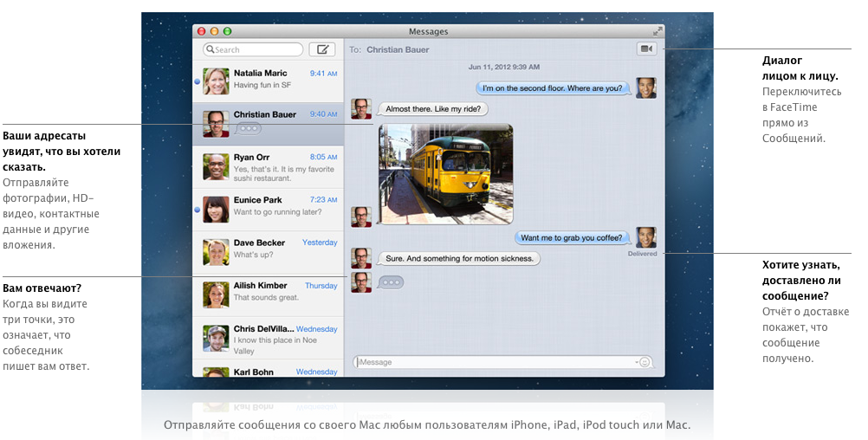Image resolution: width=868 pixels, height=440 pixels.
Task: Click the 'Having fun in SF' preview
Action: pyautogui.click(x=262, y=85)
